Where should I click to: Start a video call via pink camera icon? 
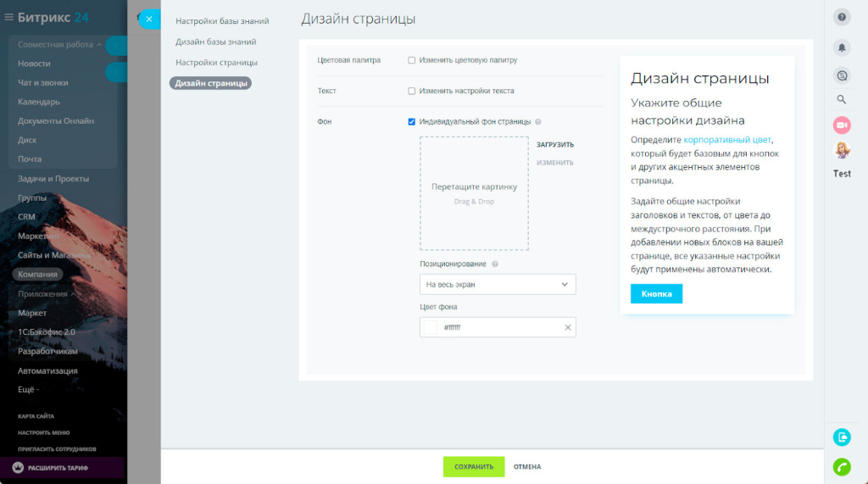[x=842, y=125]
